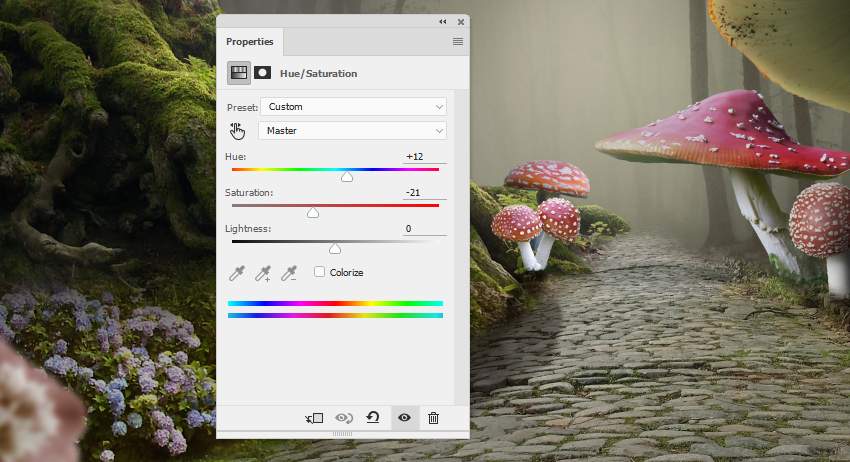Image resolution: width=850 pixels, height=462 pixels.
Task: Click the Saturation value field -21
Action: pos(424,192)
